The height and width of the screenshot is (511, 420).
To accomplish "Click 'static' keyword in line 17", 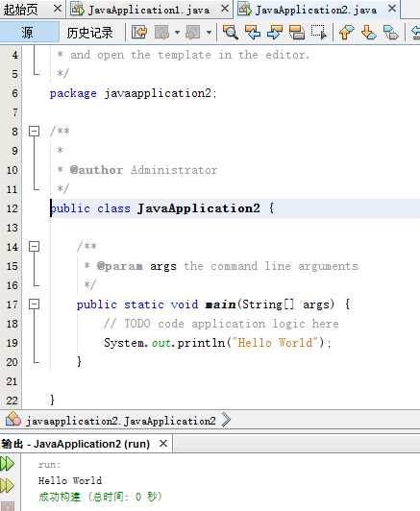I will point(144,304).
